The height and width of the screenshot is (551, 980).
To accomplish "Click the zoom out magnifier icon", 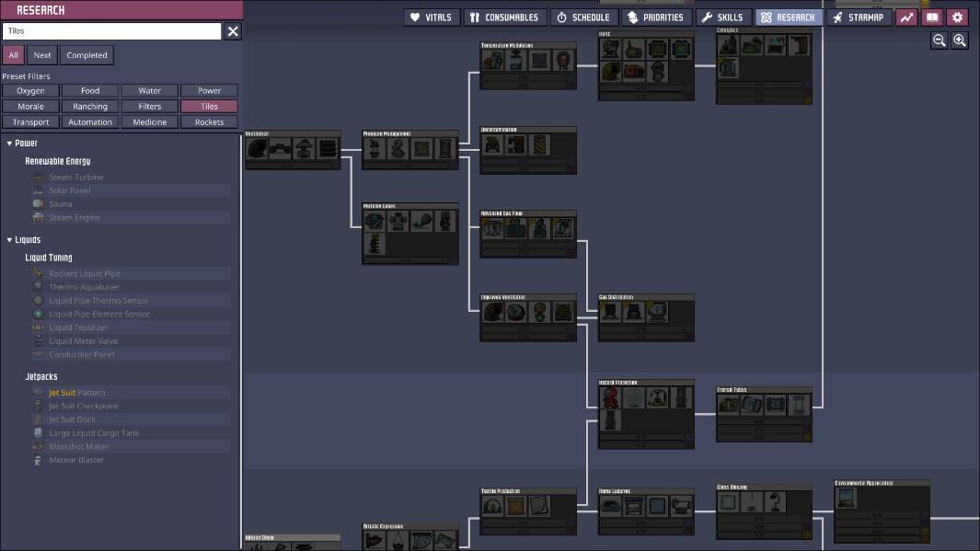I will pos(939,40).
